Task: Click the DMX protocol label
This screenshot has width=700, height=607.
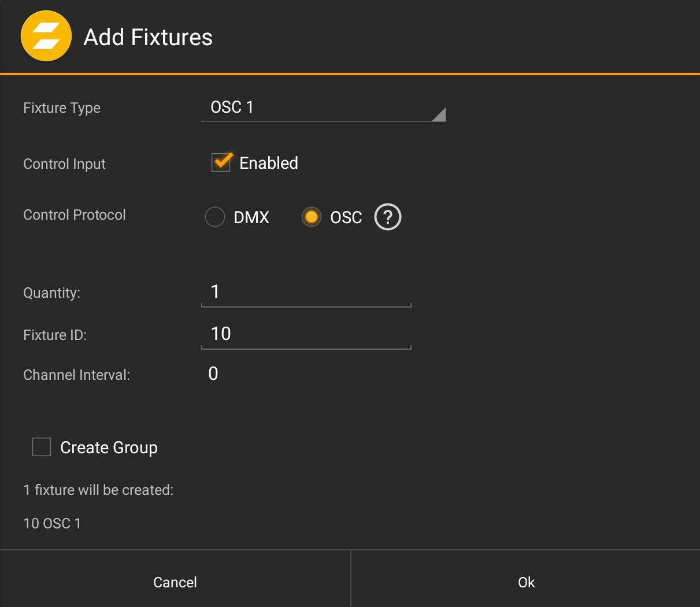Action: point(251,217)
